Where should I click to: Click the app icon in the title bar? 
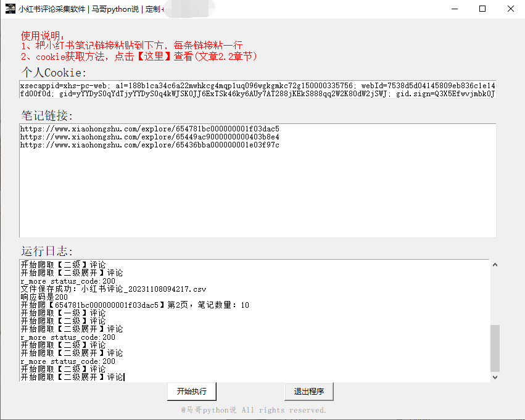tap(10, 9)
